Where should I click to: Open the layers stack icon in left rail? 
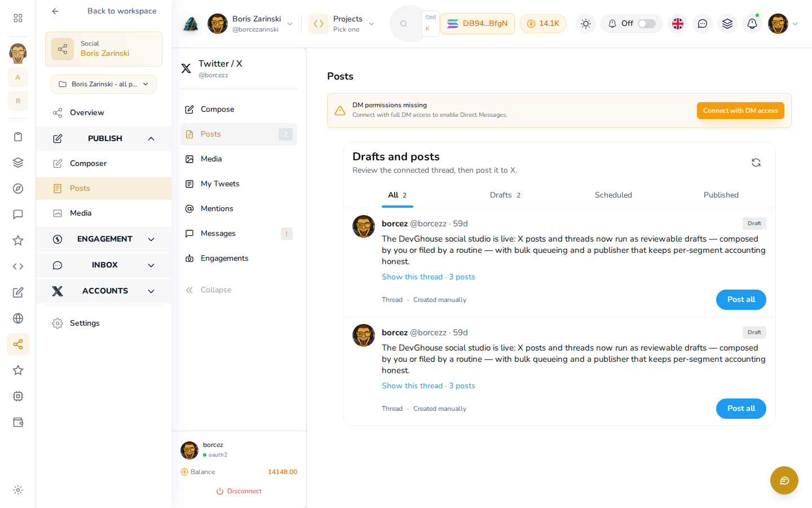[x=18, y=163]
